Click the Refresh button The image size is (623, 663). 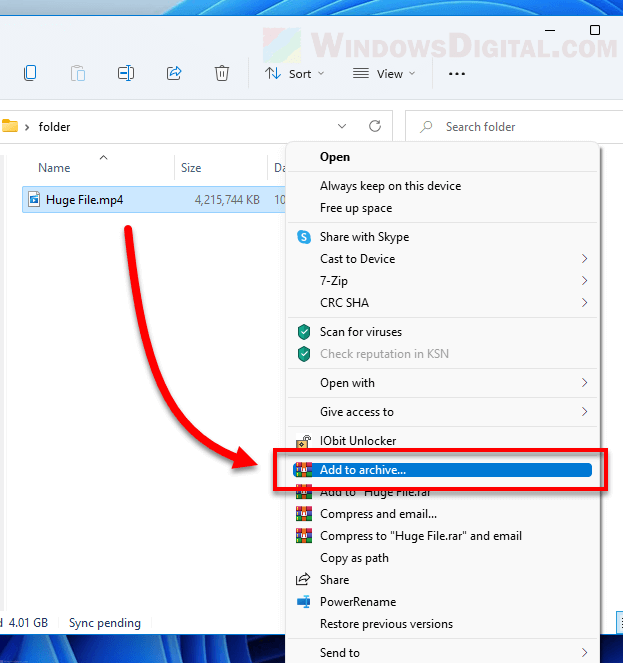(x=375, y=126)
